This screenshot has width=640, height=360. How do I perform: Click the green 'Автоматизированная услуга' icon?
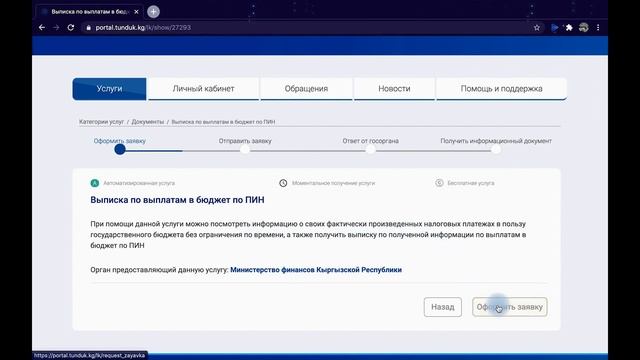tap(95, 183)
